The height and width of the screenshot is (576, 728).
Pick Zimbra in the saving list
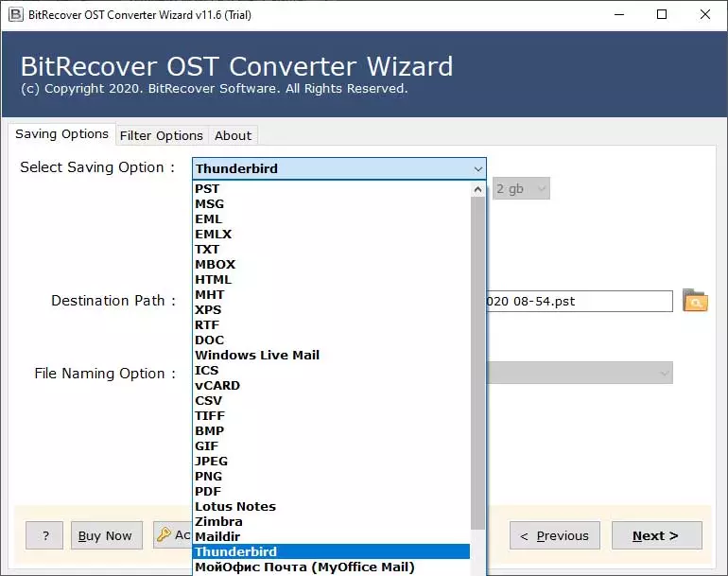click(331, 522)
